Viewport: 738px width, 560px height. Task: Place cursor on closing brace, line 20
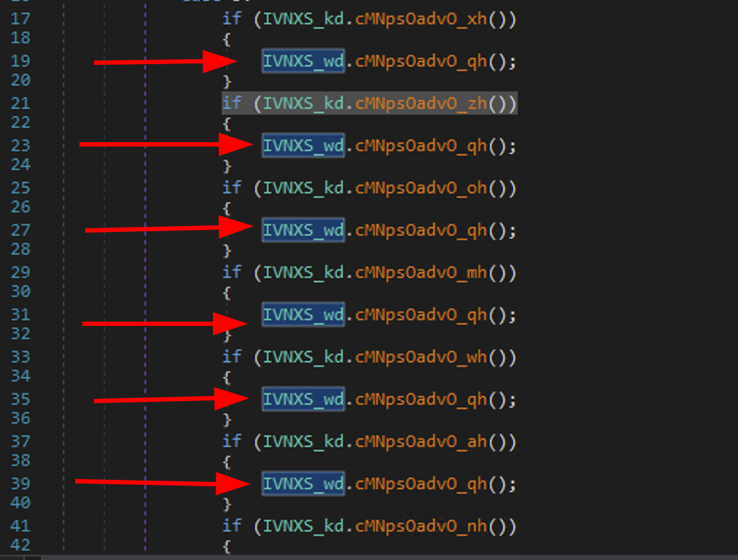[x=227, y=81]
